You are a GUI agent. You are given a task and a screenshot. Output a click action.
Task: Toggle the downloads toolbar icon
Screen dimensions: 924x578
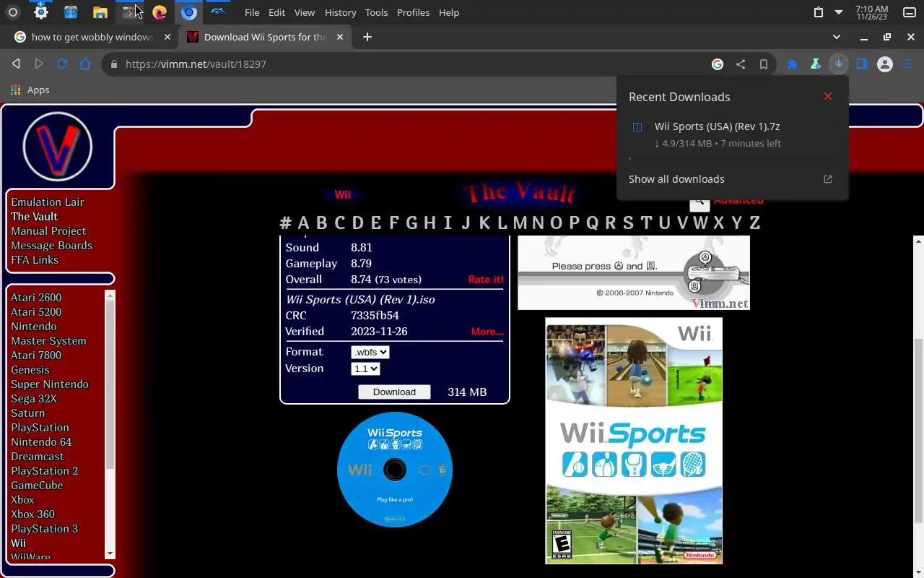838,64
